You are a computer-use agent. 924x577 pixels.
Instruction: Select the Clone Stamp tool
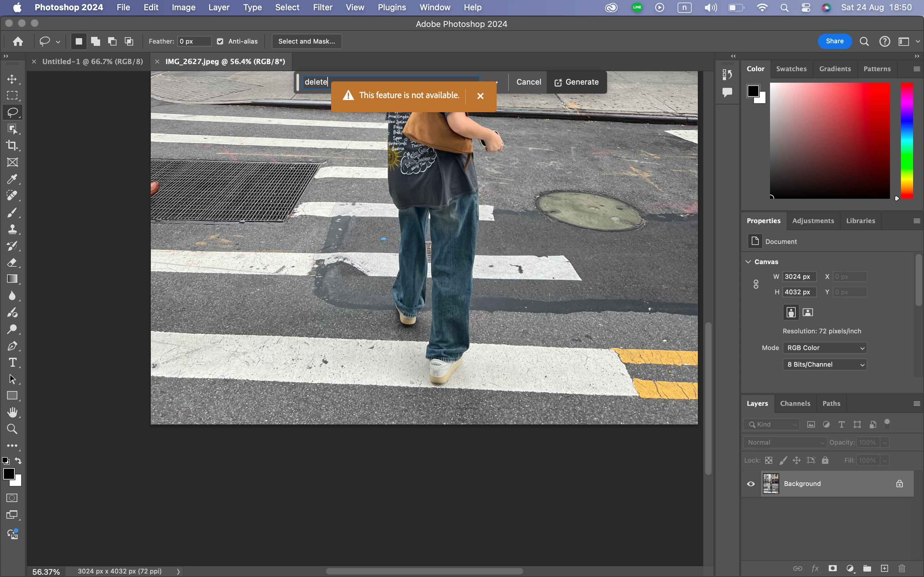coord(12,229)
